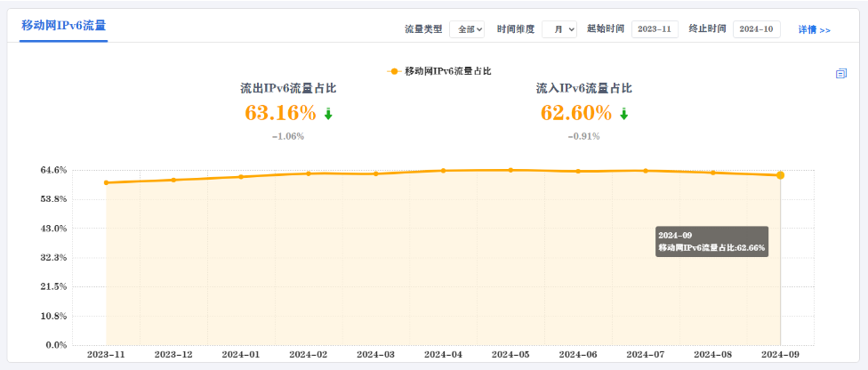Click the 64.6% y-axis label
Screen dimensions: 868x370
pyautogui.click(x=54, y=170)
